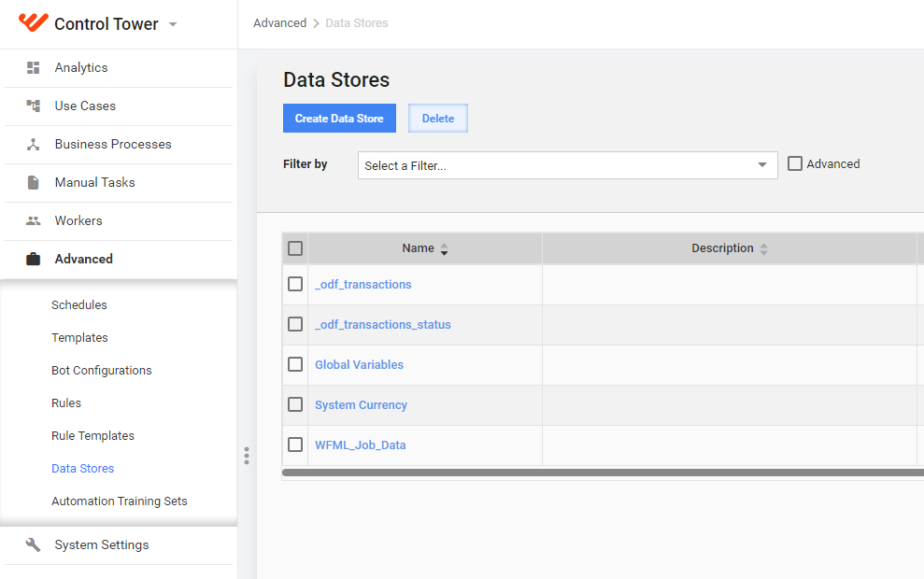Sort by the Name column arrows
Viewport: 924px width, 579px height.
(445, 249)
